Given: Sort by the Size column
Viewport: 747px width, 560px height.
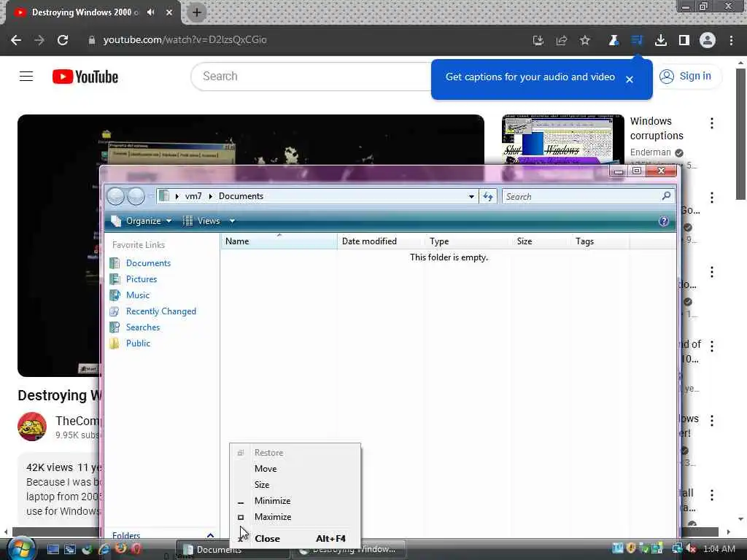Looking at the screenshot, I should coord(541,241).
